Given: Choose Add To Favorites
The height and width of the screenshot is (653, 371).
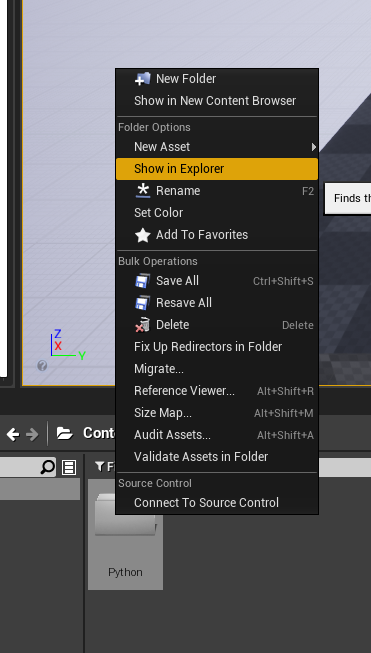Looking at the screenshot, I should 217,235.
